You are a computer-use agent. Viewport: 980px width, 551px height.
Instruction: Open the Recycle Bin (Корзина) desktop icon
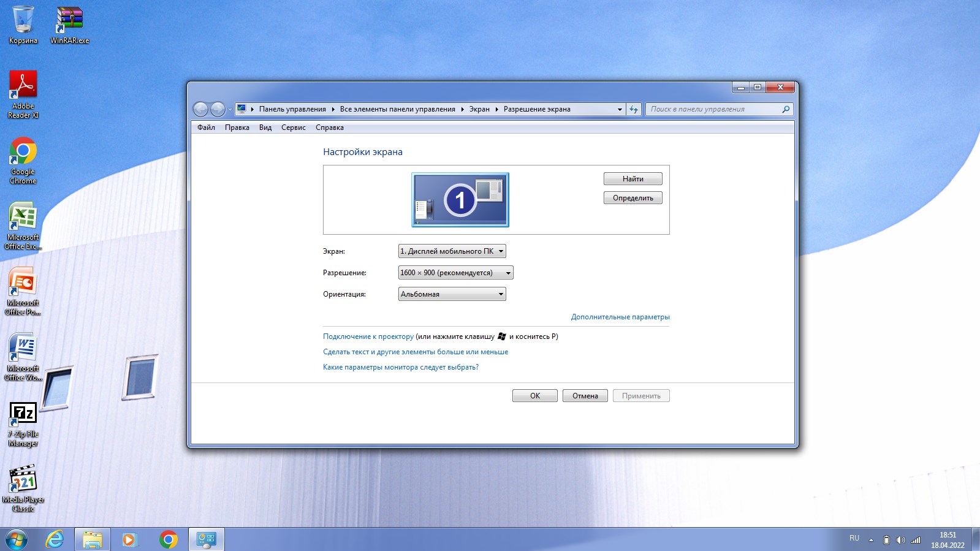coord(23,25)
